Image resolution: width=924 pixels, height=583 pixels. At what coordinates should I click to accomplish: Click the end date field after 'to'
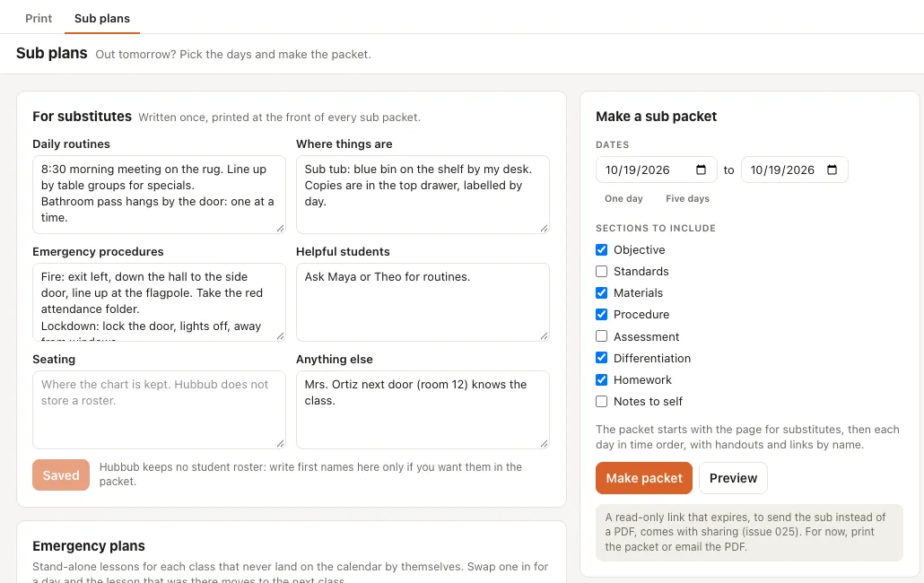[794, 170]
